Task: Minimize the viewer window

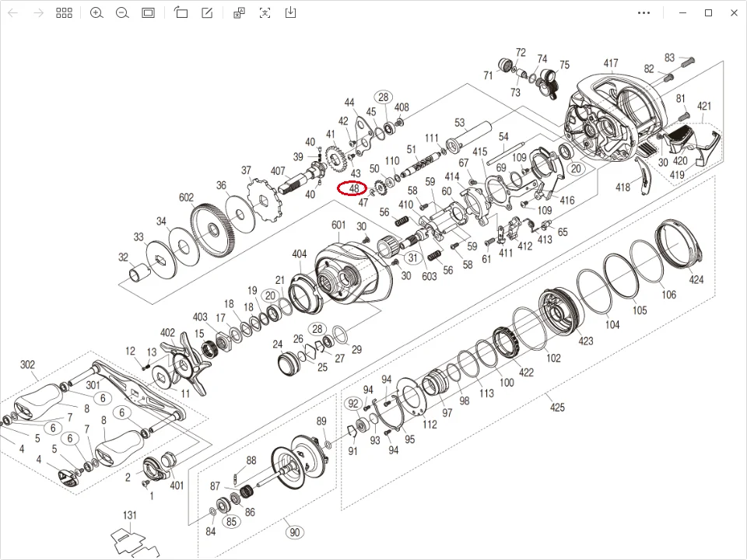Action: pos(682,13)
